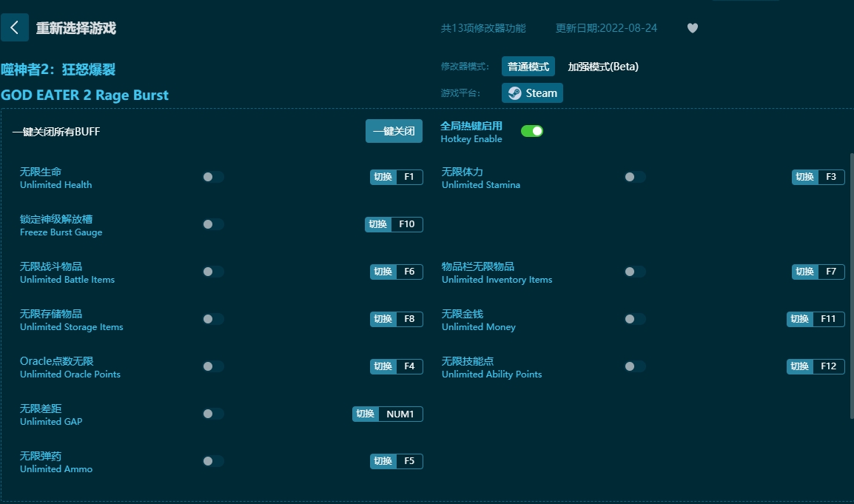Click the NUM1 hotkey field
This screenshot has height=504, width=854.
pyautogui.click(x=400, y=414)
